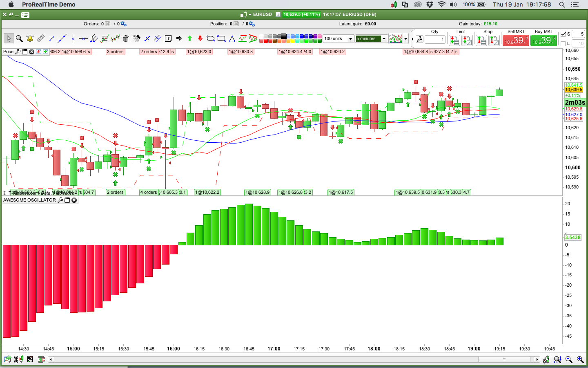Click the EURUSD info button
This screenshot has height=368, width=588.
tap(278, 14)
